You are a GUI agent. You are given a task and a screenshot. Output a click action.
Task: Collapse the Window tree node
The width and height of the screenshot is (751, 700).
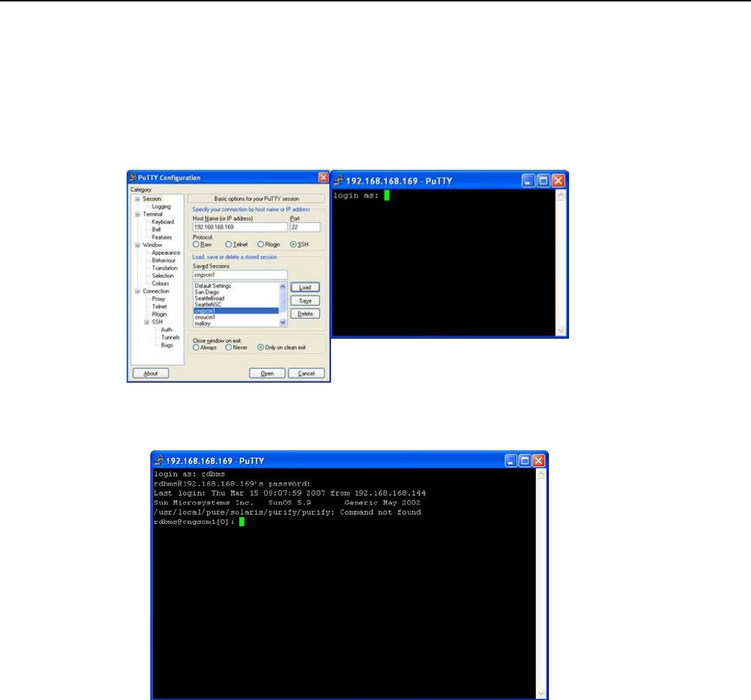pyautogui.click(x=137, y=245)
